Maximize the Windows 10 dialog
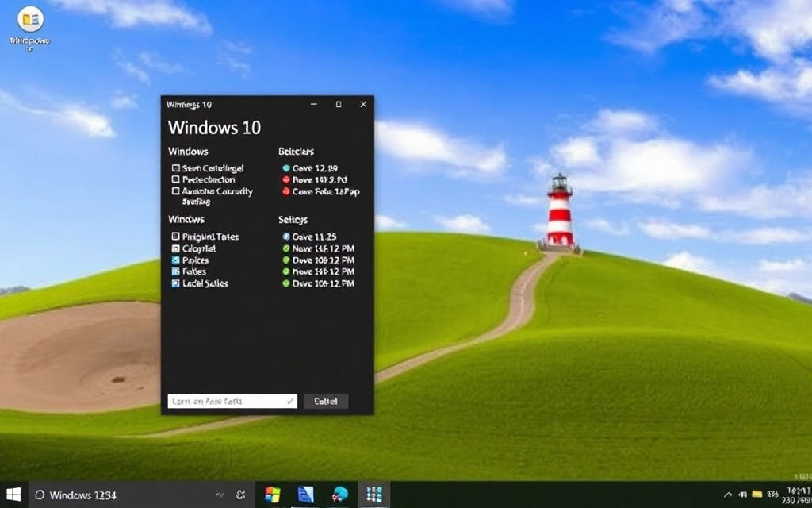Viewport: 812px width, 508px height. tap(339, 104)
